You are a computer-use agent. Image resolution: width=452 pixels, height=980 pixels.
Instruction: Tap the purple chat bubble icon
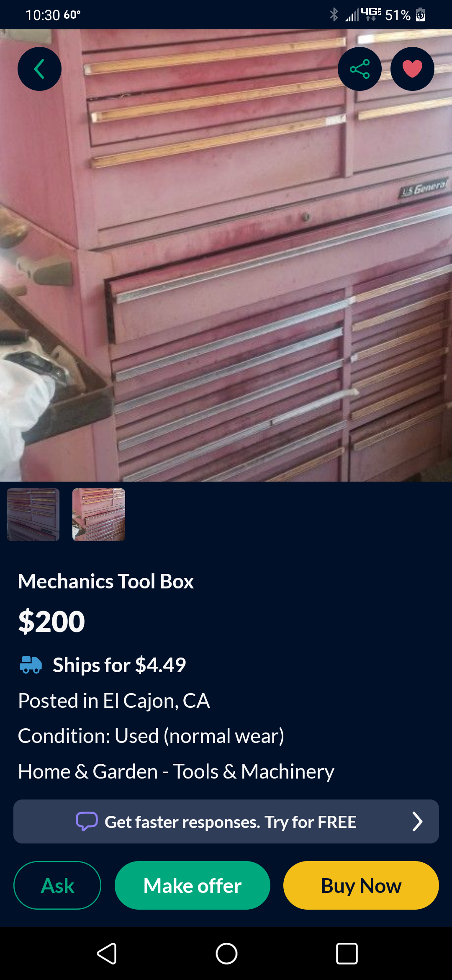coord(87,821)
